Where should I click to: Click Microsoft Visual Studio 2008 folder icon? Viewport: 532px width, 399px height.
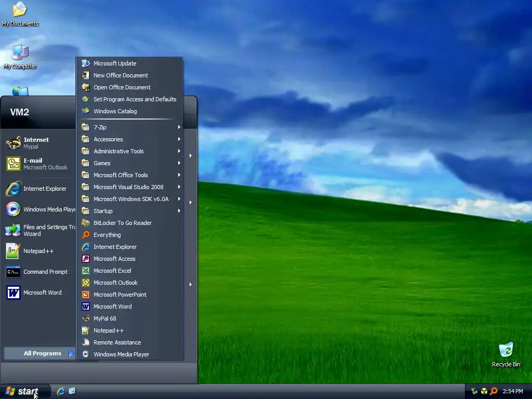86,187
